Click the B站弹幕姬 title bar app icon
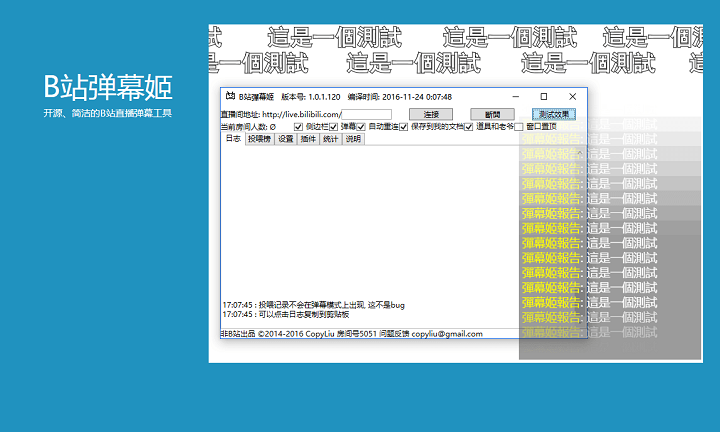Screen dimensions: 720x432 [x=230, y=96]
